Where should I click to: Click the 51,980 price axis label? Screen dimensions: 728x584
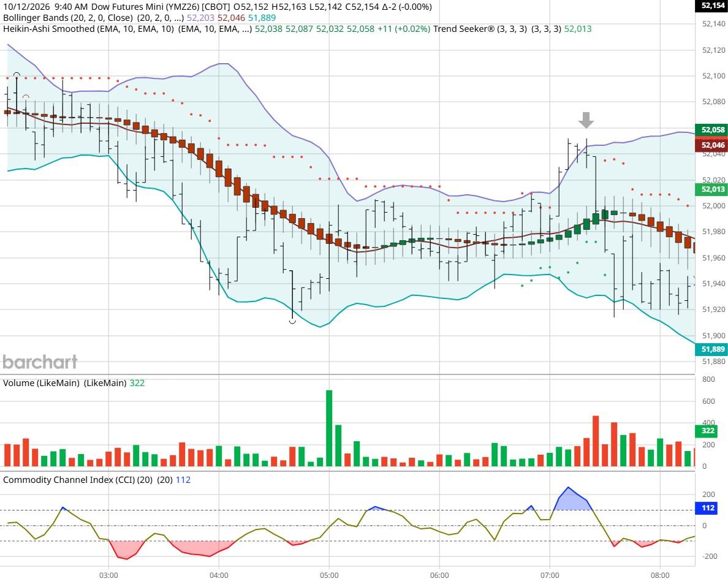click(x=714, y=232)
